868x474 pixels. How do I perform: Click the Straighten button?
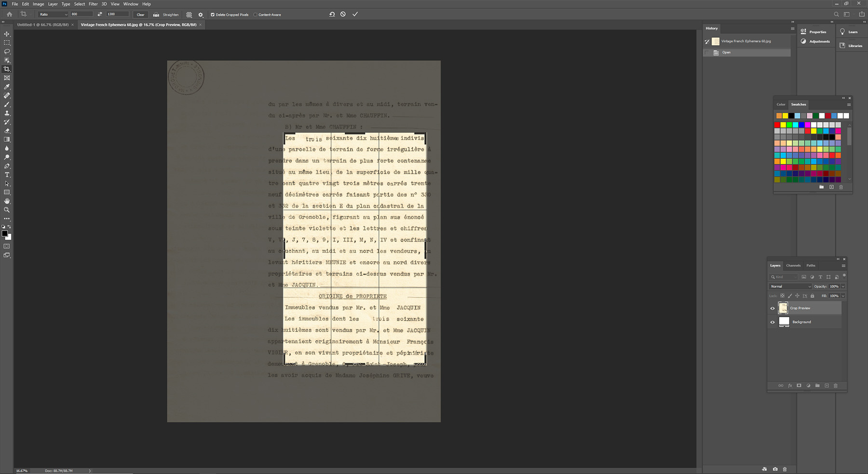(166, 14)
